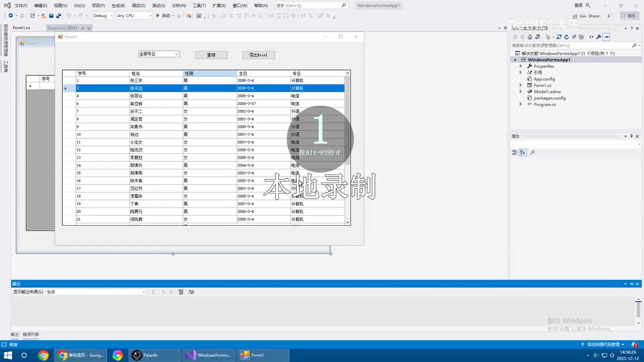Viewport: 644px width, 362px height.
Task: Switch to the 错误列表 tab at bottom
Action: click(31, 334)
